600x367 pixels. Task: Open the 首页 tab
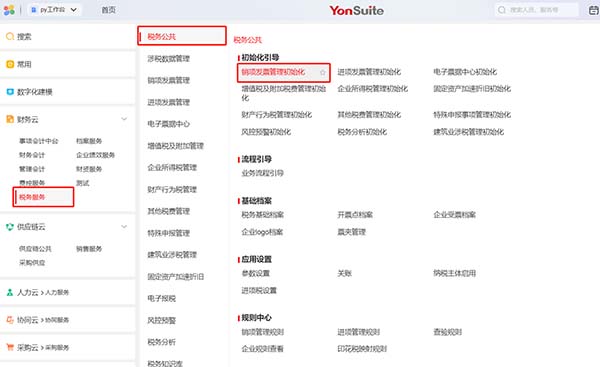click(x=108, y=10)
